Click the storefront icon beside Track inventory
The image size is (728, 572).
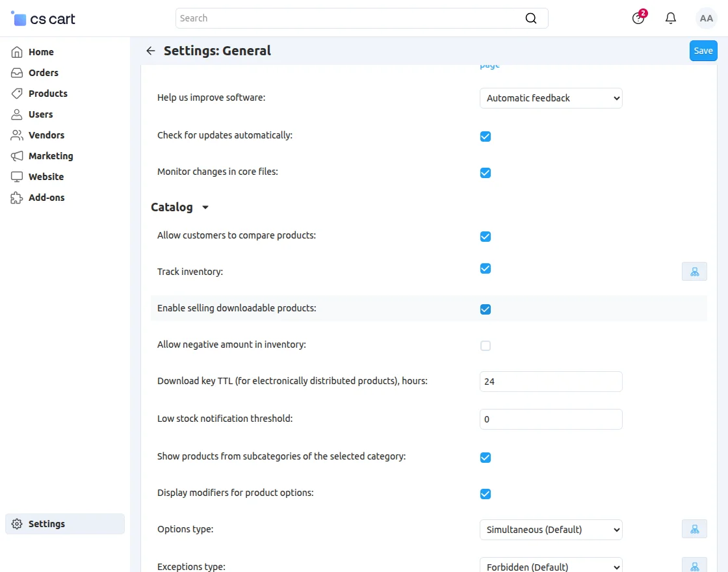coord(694,271)
